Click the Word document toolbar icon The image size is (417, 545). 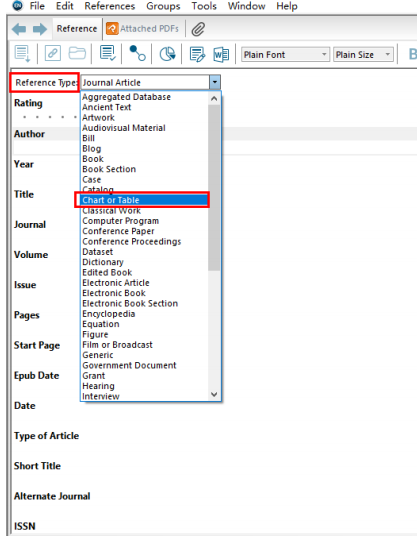tap(221, 55)
